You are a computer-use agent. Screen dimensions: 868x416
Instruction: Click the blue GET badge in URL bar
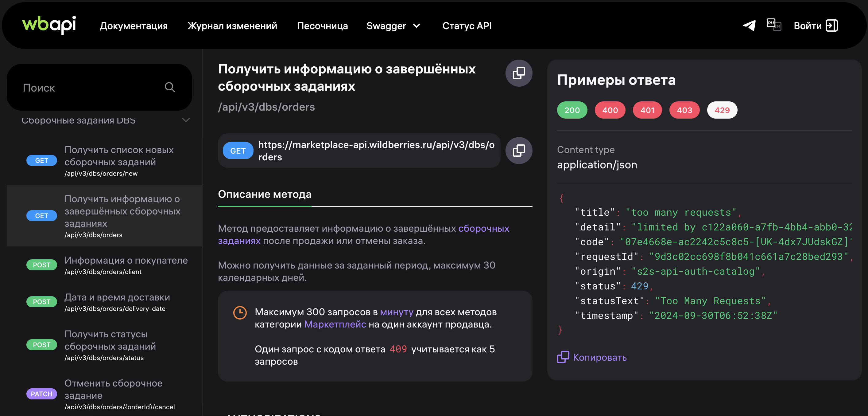238,151
